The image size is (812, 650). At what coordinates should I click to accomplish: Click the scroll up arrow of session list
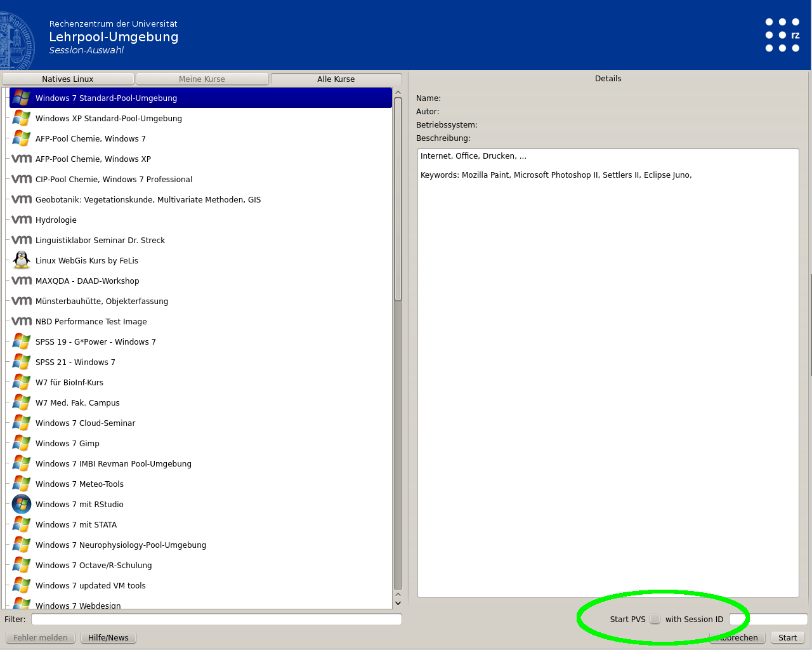398,93
